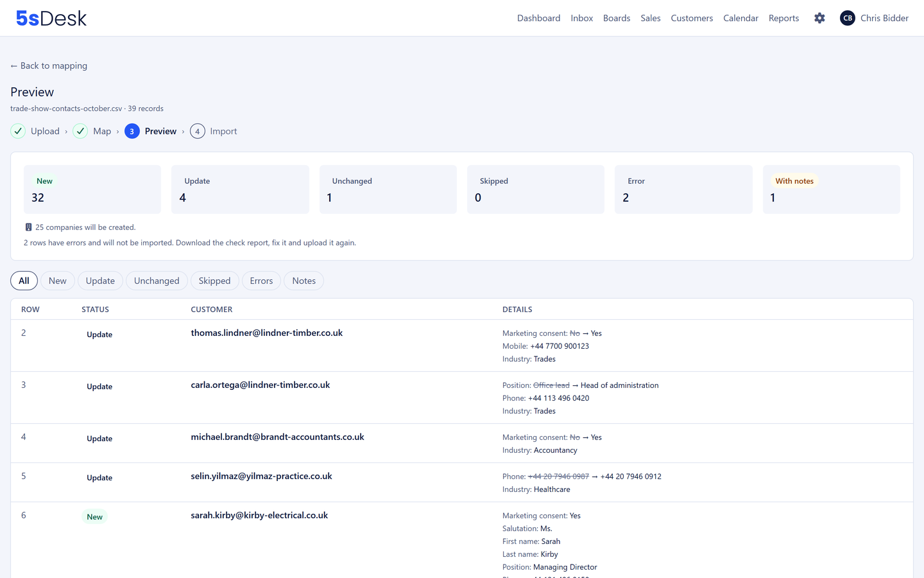Show Skipped rows filter
The width and height of the screenshot is (924, 578).
(214, 281)
